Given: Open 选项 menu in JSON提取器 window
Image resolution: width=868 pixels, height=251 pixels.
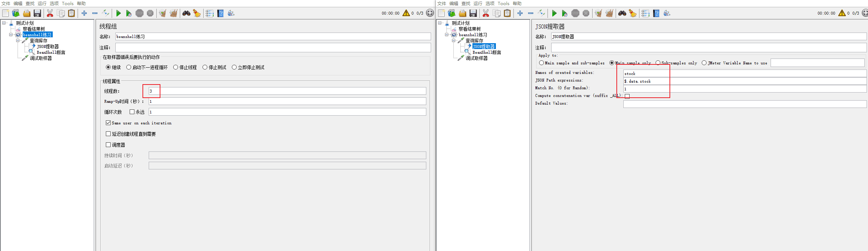Looking at the screenshot, I should tap(490, 3).
